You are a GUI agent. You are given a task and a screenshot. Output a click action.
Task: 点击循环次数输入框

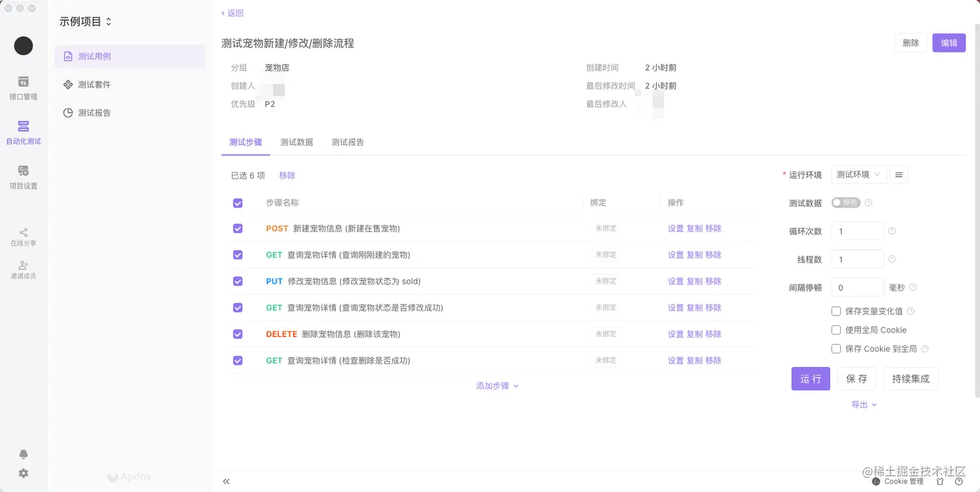857,231
